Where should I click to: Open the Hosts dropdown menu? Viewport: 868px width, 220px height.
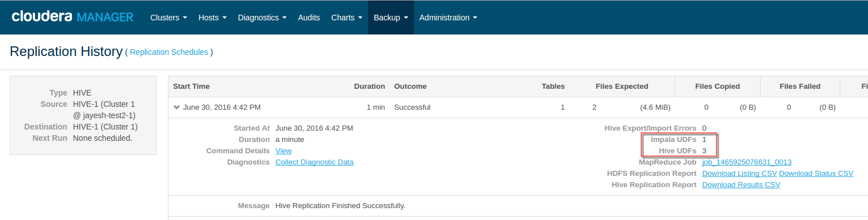pyautogui.click(x=213, y=18)
